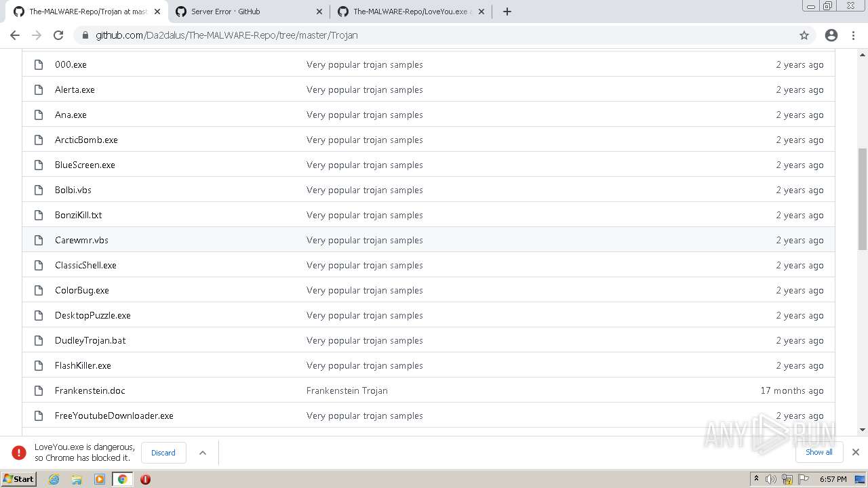The width and height of the screenshot is (868, 488).
Task: Show all downloads
Action: click(819, 452)
